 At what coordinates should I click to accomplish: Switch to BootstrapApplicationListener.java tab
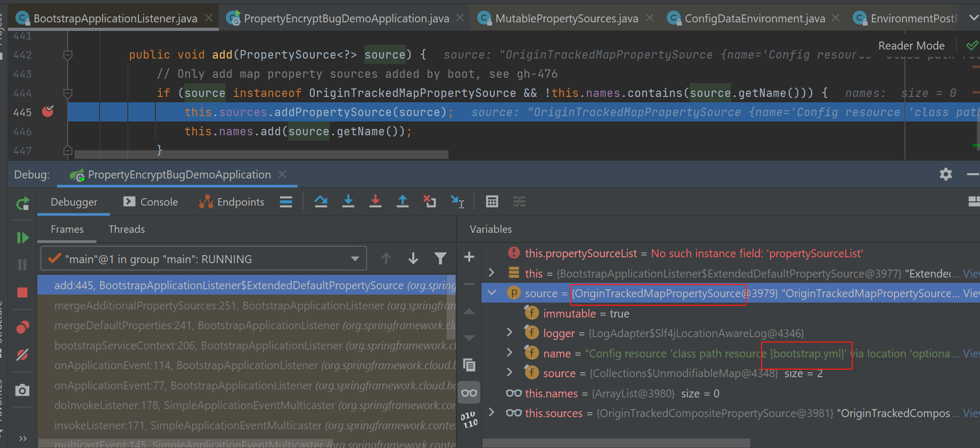pos(115,18)
